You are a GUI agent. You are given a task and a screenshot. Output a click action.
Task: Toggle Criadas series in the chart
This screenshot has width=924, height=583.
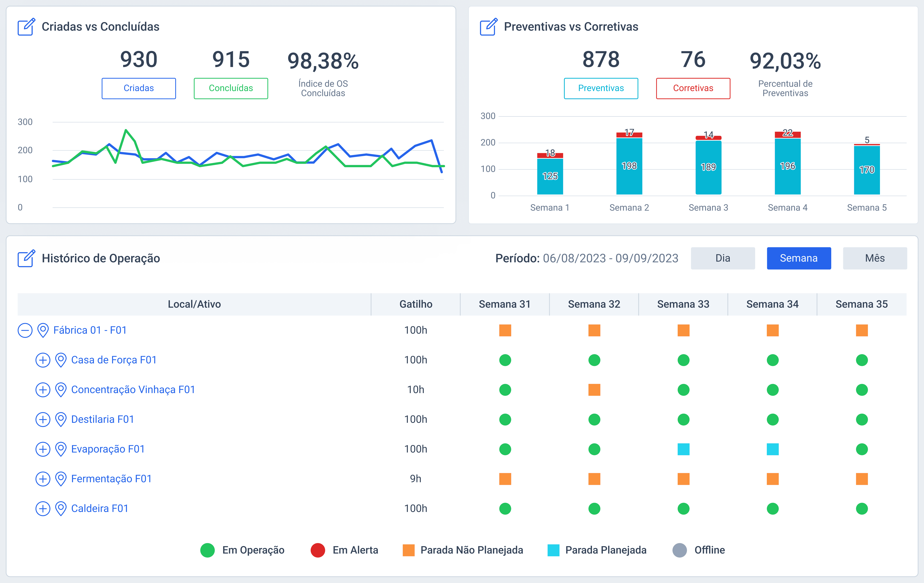coord(139,88)
